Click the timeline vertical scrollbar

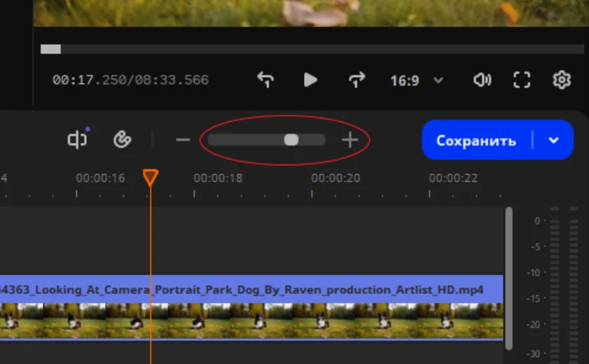tap(509, 279)
